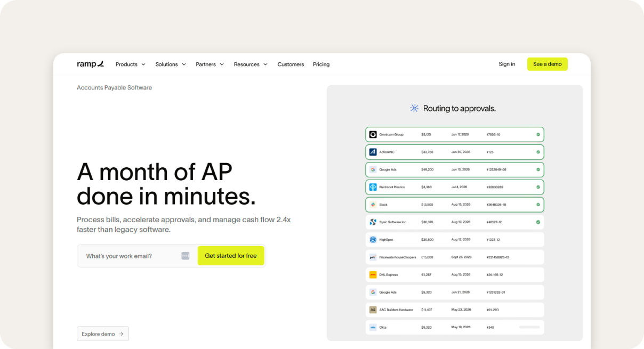Go to the Customers page

291,64
